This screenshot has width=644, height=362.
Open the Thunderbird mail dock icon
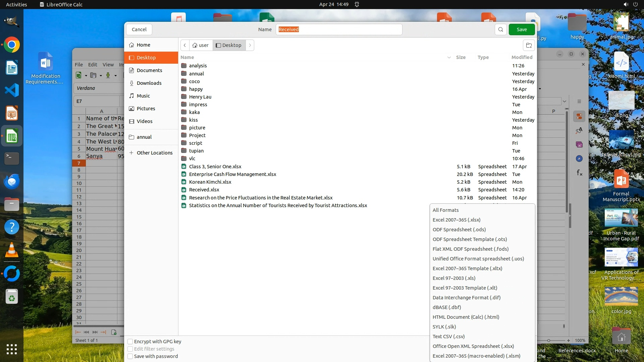click(x=12, y=181)
